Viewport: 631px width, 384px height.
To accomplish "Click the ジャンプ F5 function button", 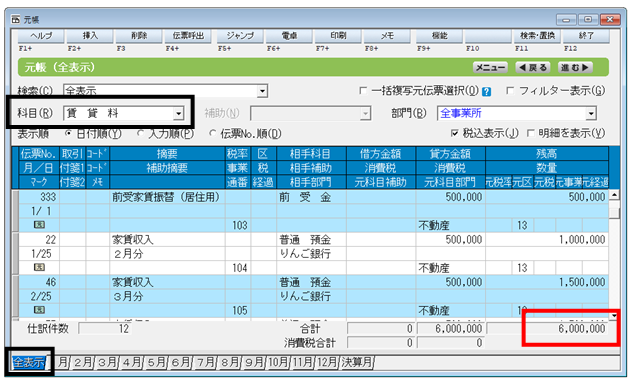I will pyautogui.click(x=240, y=36).
